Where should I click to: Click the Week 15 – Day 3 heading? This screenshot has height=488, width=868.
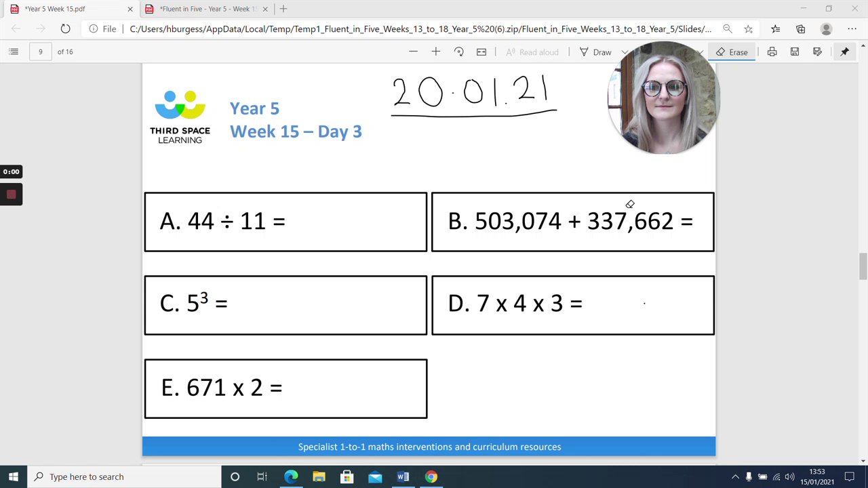coord(296,131)
